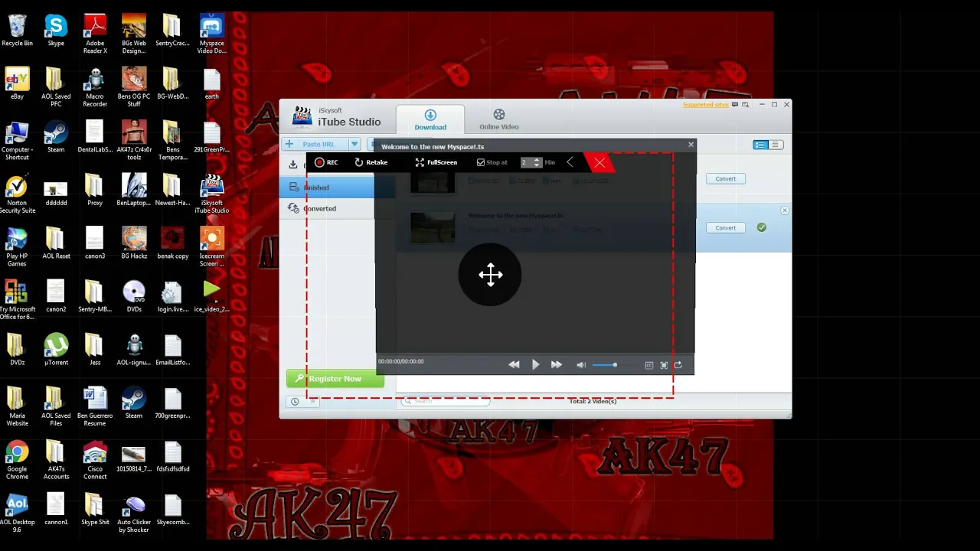
Task: Open AOL Desktop 9.6 shortcut
Action: coord(17,514)
